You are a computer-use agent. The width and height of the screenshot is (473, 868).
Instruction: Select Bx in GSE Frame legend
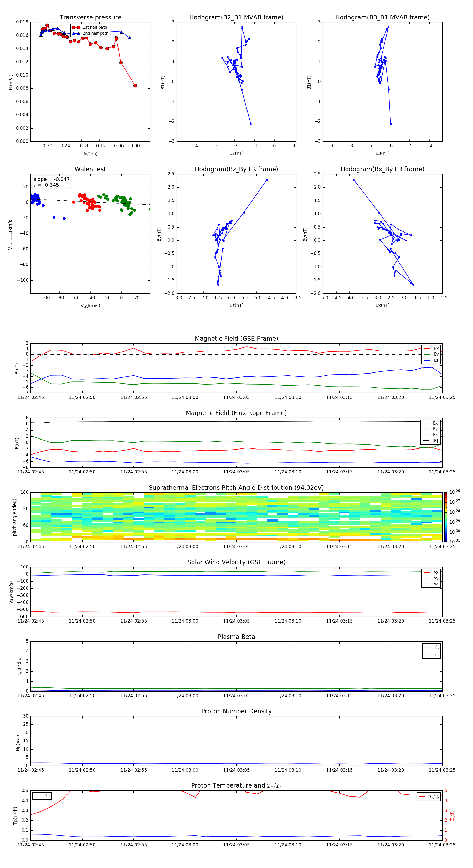pos(431,349)
